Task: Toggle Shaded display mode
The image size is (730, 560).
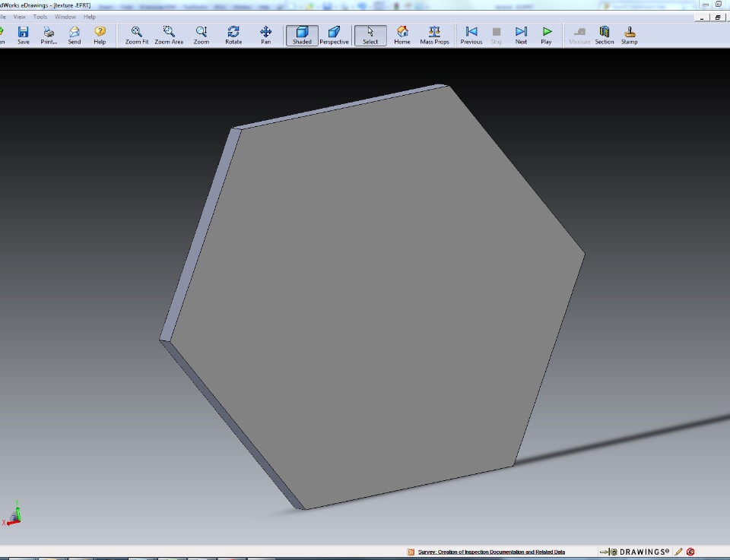Action: [302, 35]
